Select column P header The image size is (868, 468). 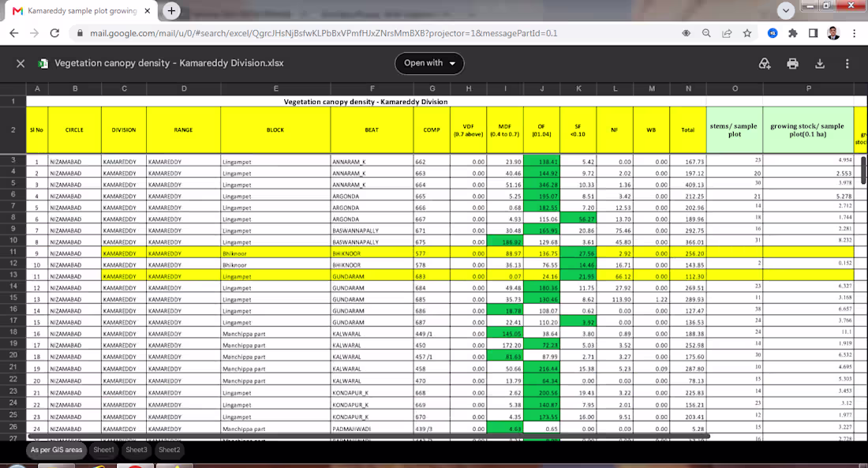tap(808, 88)
